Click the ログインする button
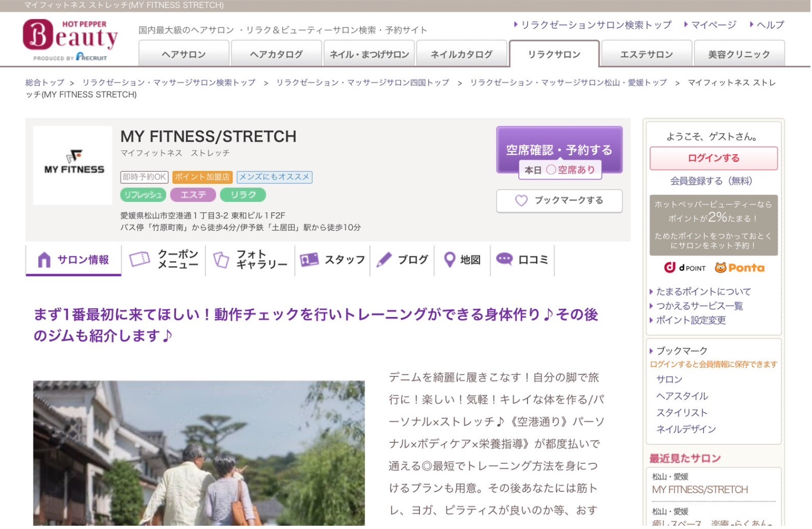 (713, 158)
